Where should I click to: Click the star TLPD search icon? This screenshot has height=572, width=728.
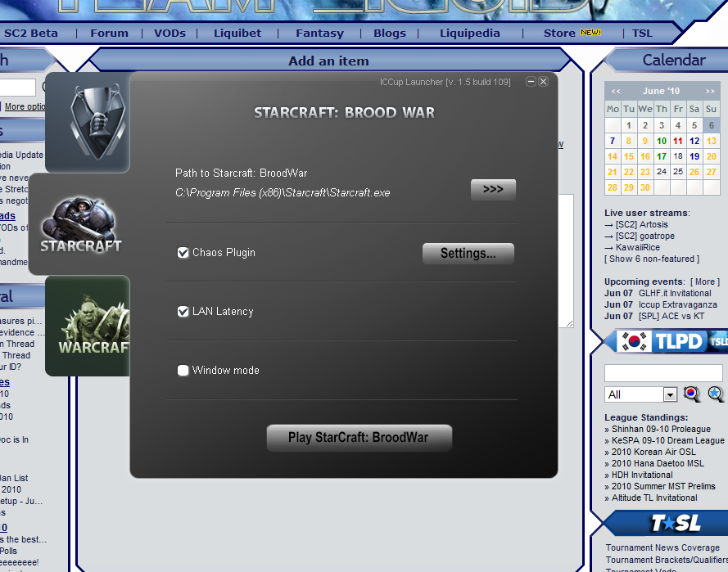point(716,394)
